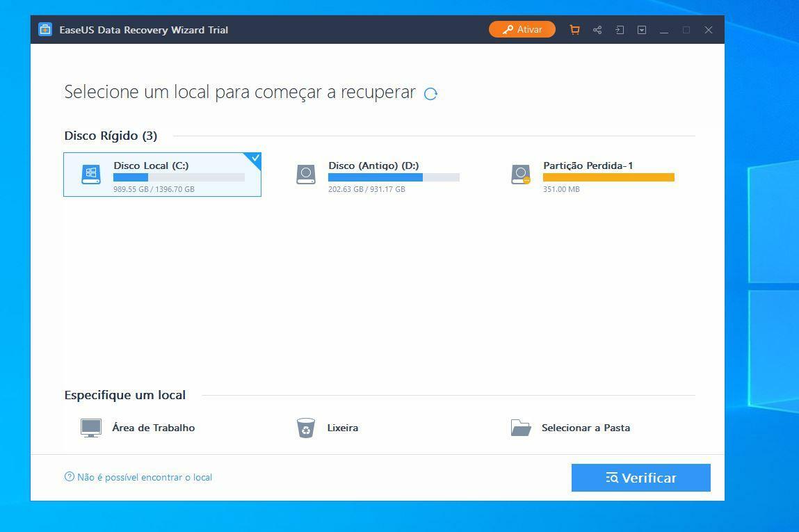The image size is (799, 532).
Task: Click the Disco (Antigo) (D:) usage bar
Action: click(x=394, y=177)
